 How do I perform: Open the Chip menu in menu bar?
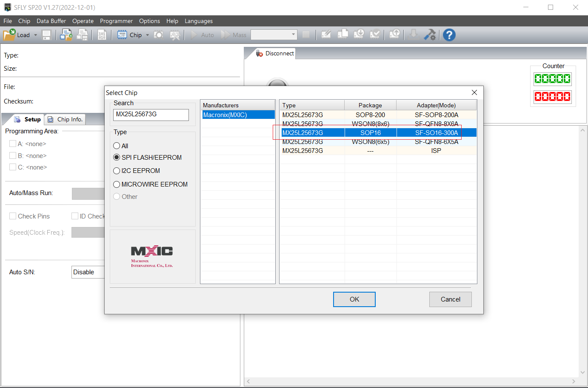(x=24, y=21)
